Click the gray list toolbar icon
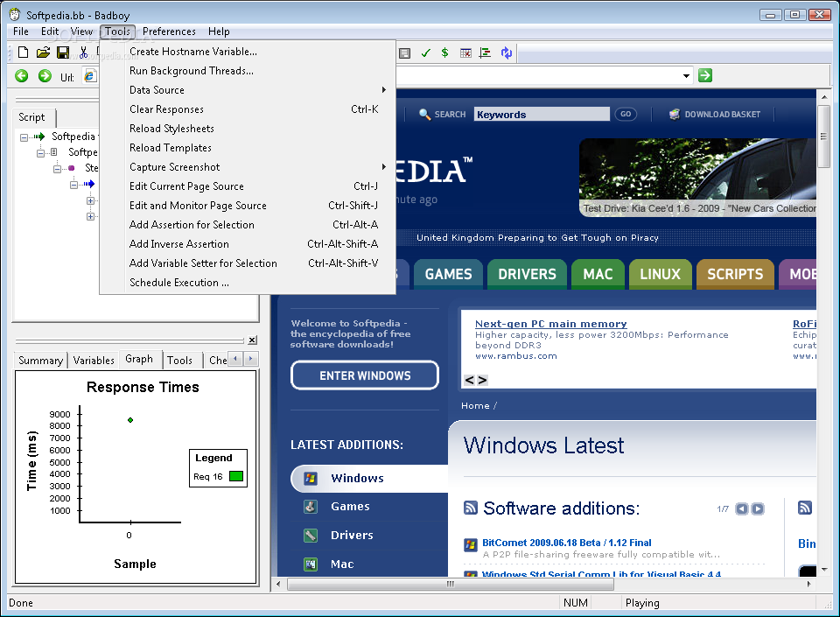 tap(405, 53)
